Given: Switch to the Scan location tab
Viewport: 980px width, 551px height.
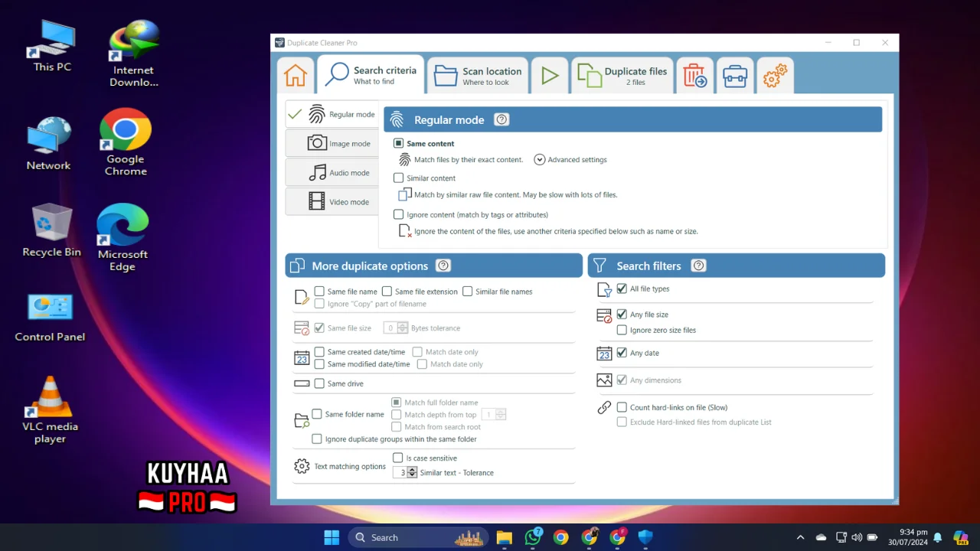Looking at the screenshot, I should point(478,76).
